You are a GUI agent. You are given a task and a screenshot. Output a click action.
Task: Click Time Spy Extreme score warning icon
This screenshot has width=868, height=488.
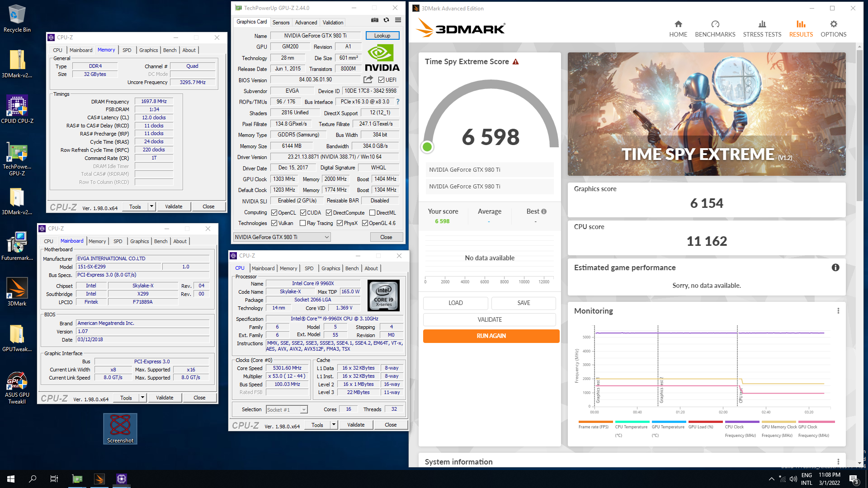pyautogui.click(x=515, y=61)
